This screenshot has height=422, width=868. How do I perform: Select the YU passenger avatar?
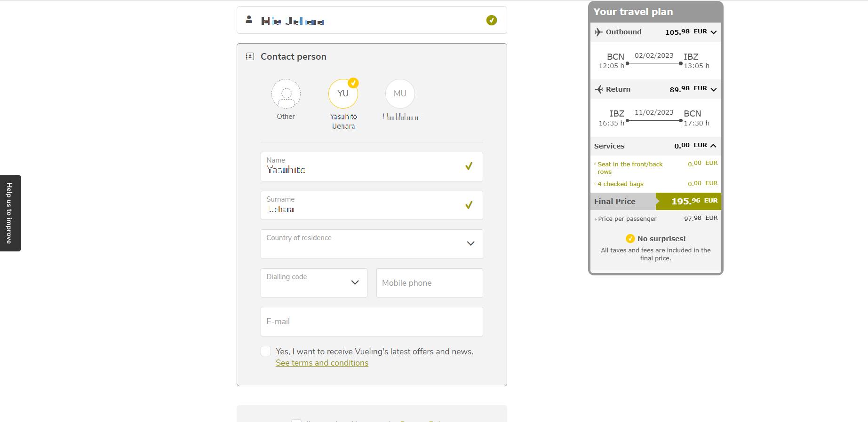[343, 94]
